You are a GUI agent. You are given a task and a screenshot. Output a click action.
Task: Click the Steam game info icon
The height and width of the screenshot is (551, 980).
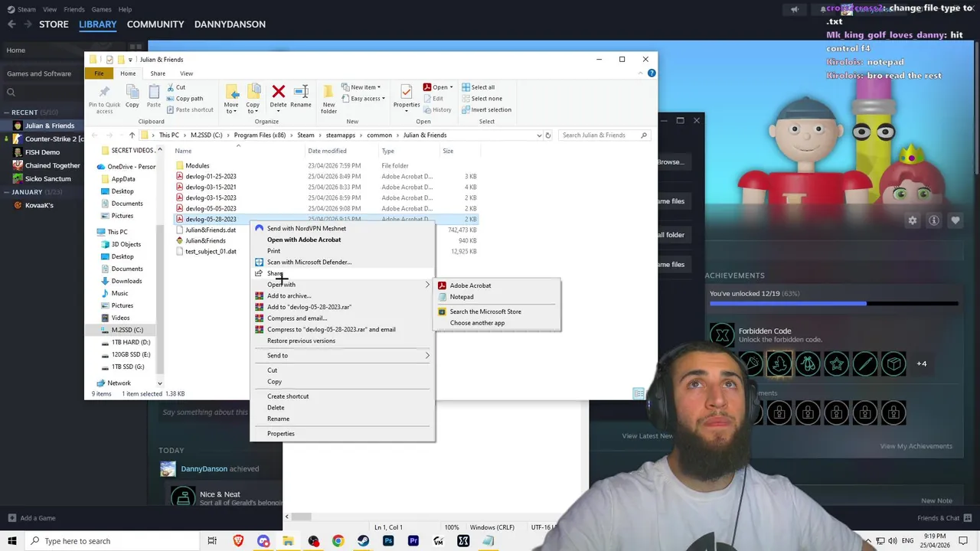(x=933, y=220)
